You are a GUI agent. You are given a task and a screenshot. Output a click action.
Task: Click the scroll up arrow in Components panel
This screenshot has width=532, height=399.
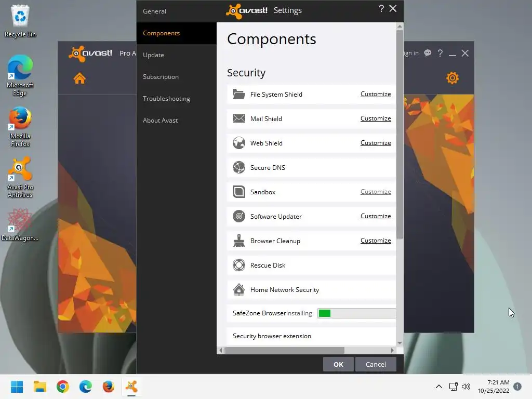click(400, 26)
